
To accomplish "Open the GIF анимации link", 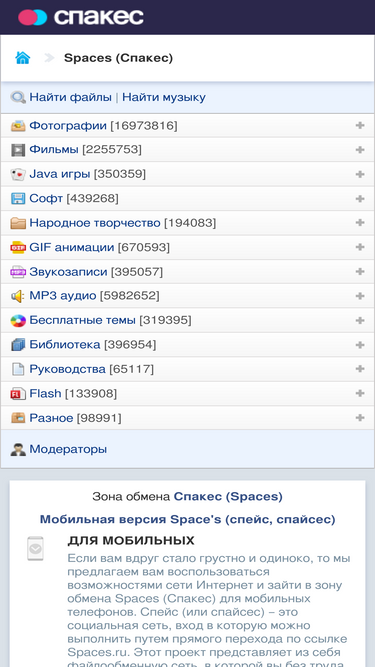I will [x=71, y=248].
